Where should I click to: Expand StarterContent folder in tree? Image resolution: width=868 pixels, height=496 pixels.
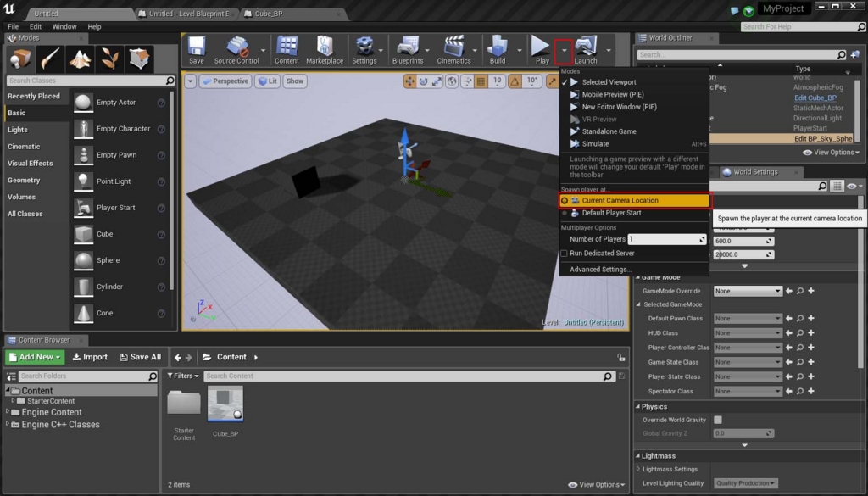click(x=14, y=400)
